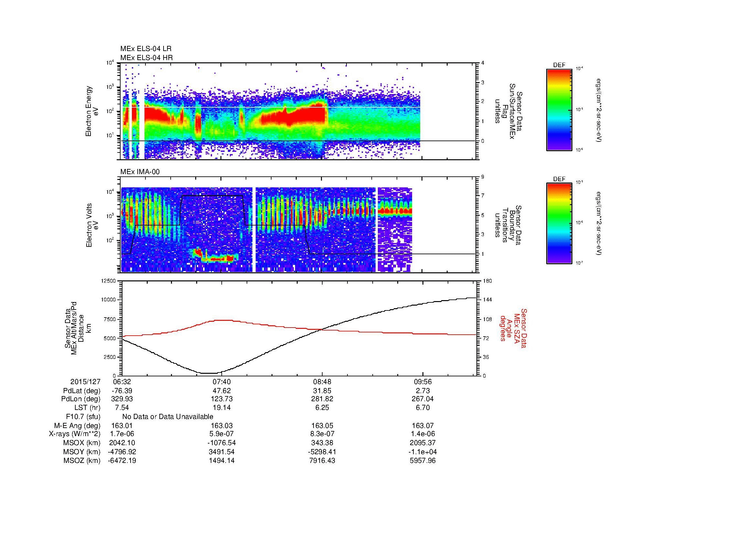Click the 'M-E Ang (deg)' row label
Image resolution: width=756 pixels, height=534 pixels.
pos(77,425)
